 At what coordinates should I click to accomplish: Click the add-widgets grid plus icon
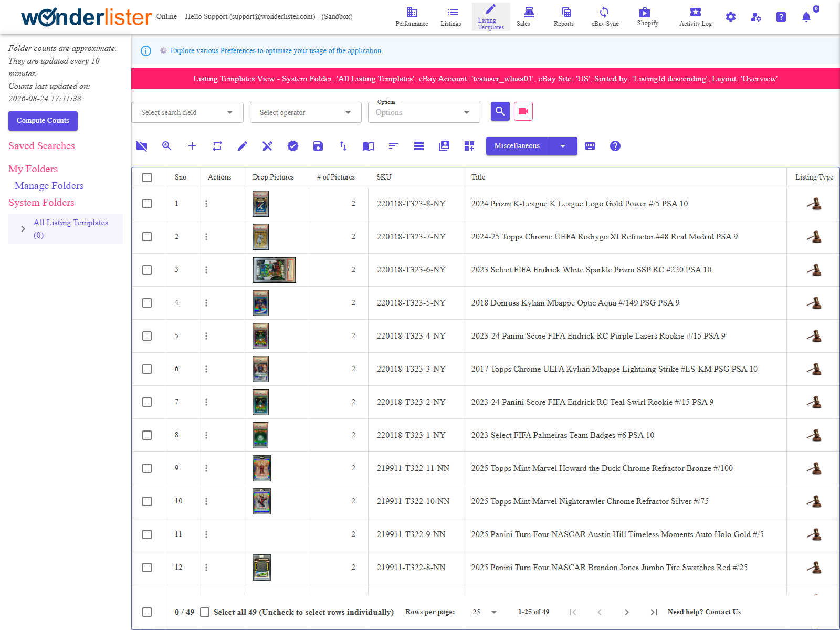point(469,146)
